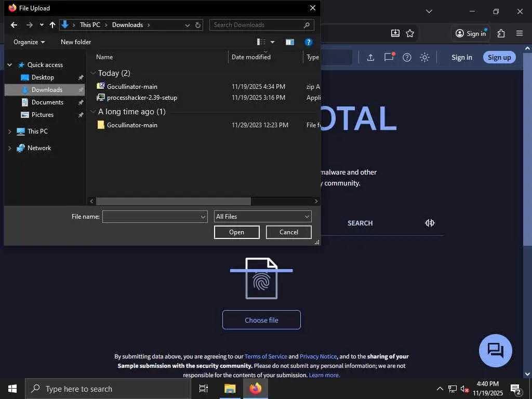Click the Sign up button

pos(499,57)
